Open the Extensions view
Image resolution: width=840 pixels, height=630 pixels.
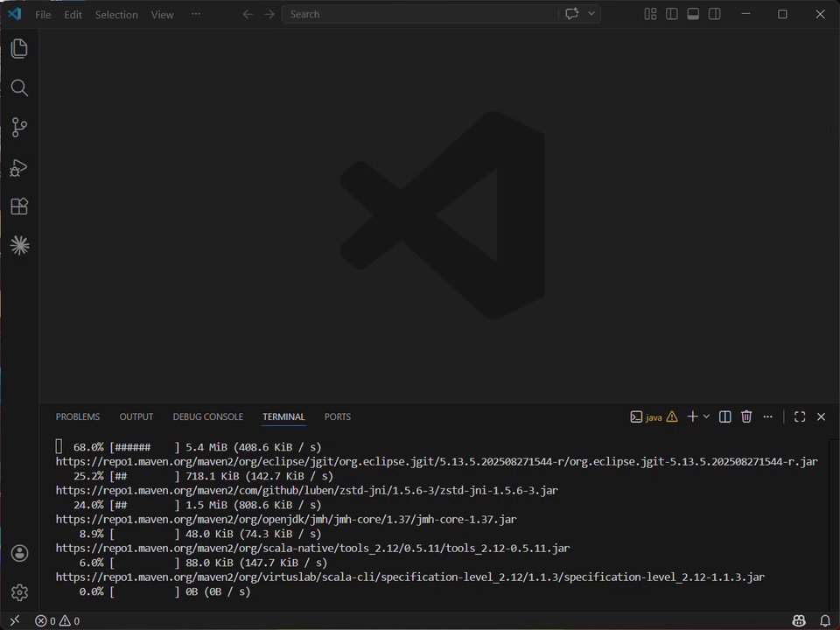pos(19,206)
